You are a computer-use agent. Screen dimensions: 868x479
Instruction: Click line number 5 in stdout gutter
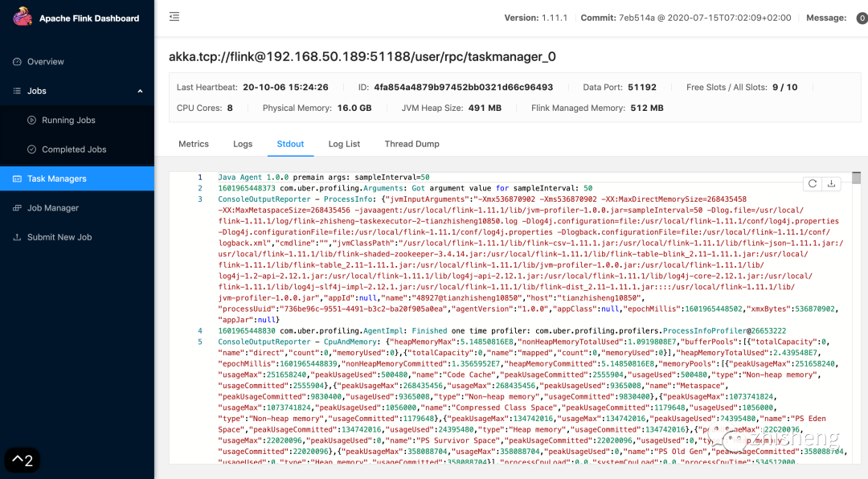(200, 342)
